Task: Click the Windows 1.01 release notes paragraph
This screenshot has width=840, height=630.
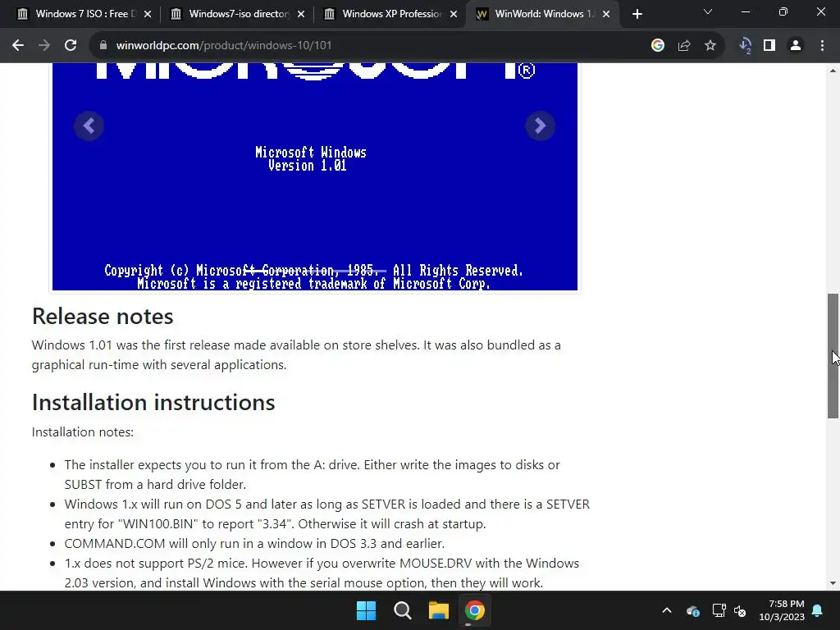Action: 296,354
